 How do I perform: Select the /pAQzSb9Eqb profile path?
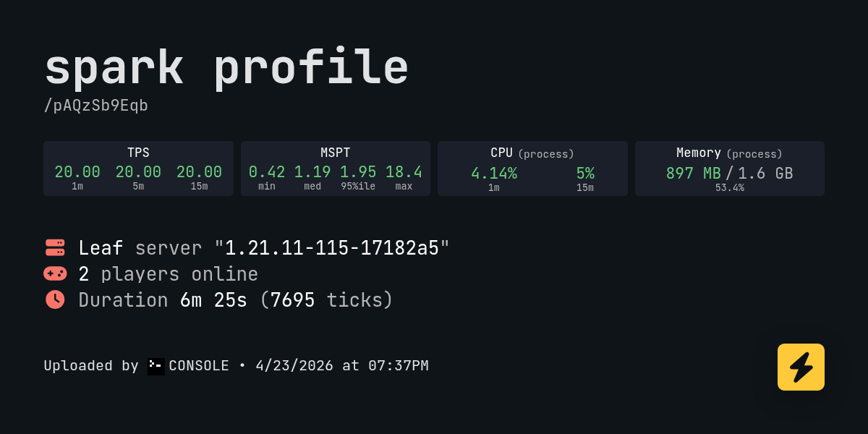pos(96,106)
